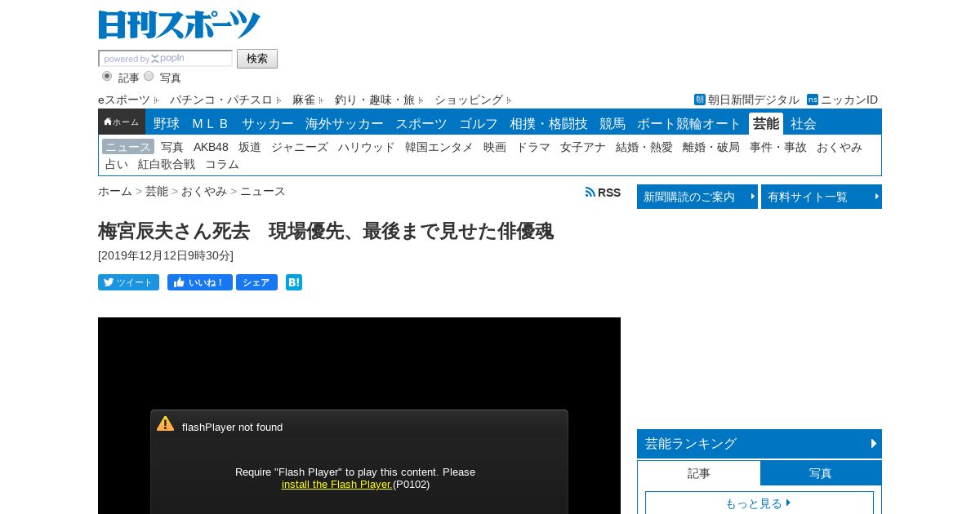Go to ホーム in the main nav
Screen dimensions: 980x514
[122, 122]
